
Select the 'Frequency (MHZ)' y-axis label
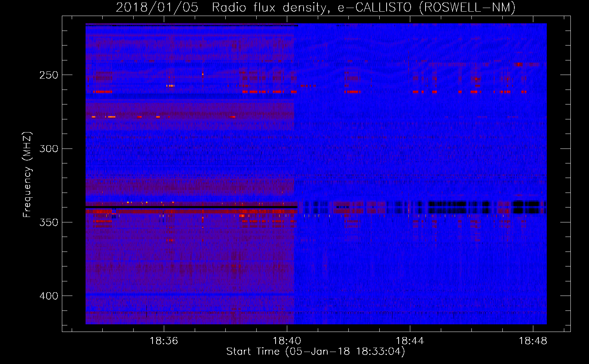(27, 174)
